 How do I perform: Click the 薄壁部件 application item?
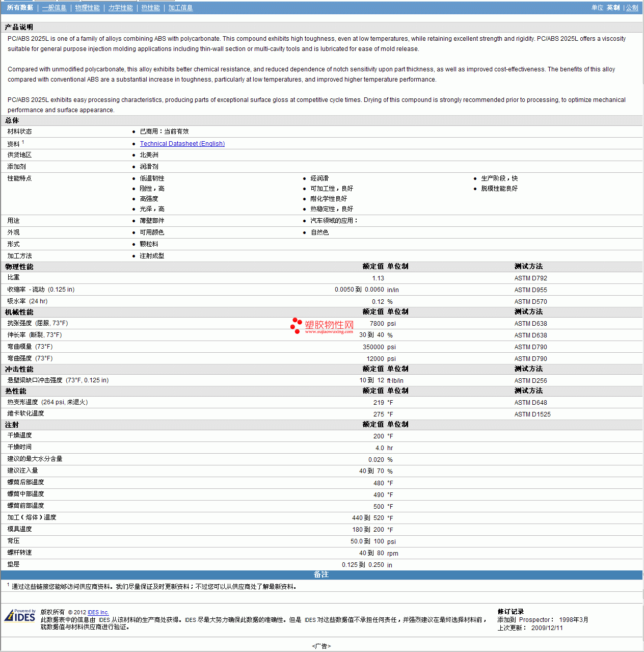tap(152, 221)
